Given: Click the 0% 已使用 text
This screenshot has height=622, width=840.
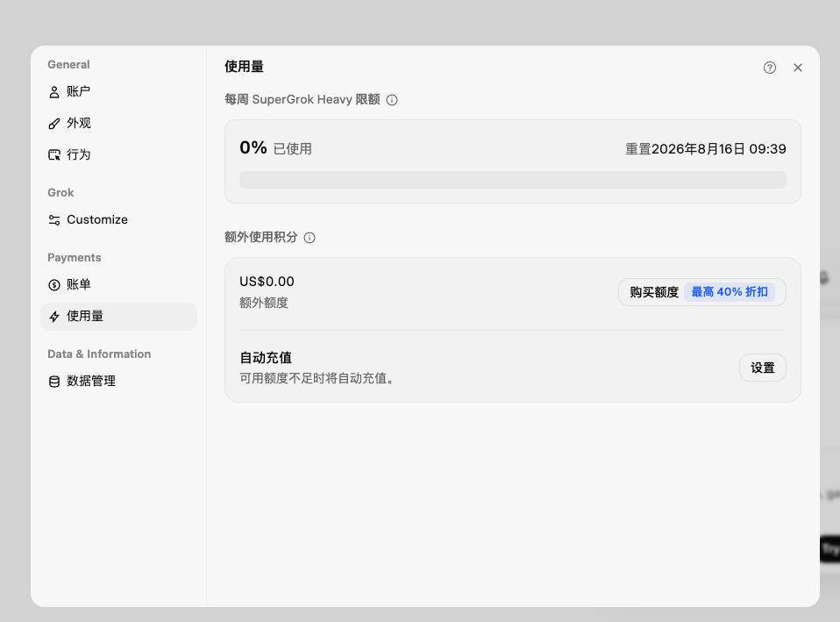Looking at the screenshot, I should pos(275,148).
